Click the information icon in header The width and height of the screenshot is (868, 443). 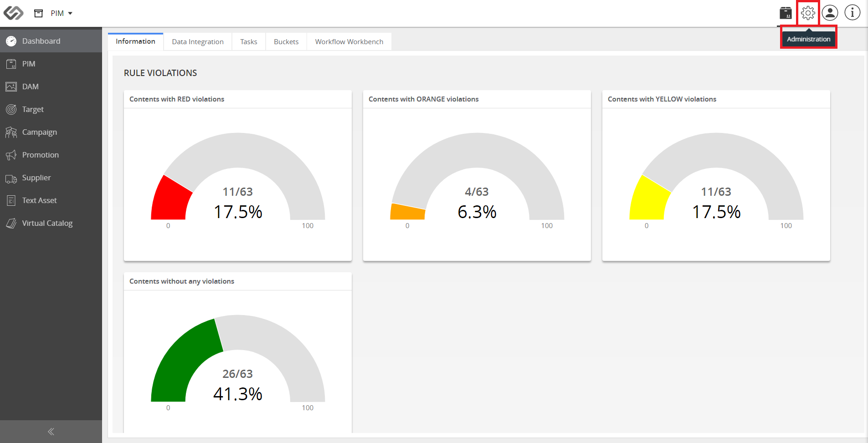point(853,13)
